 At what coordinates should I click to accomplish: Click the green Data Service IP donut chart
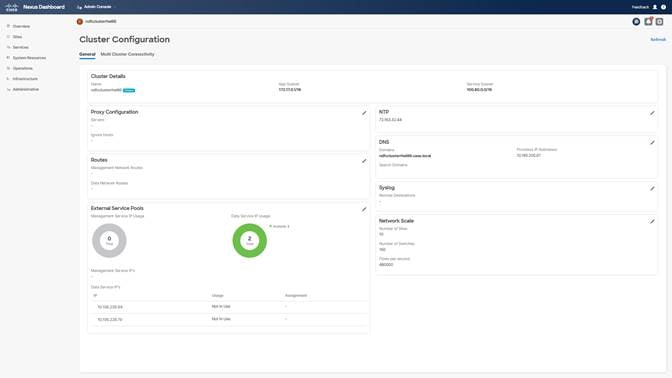coord(249,240)
